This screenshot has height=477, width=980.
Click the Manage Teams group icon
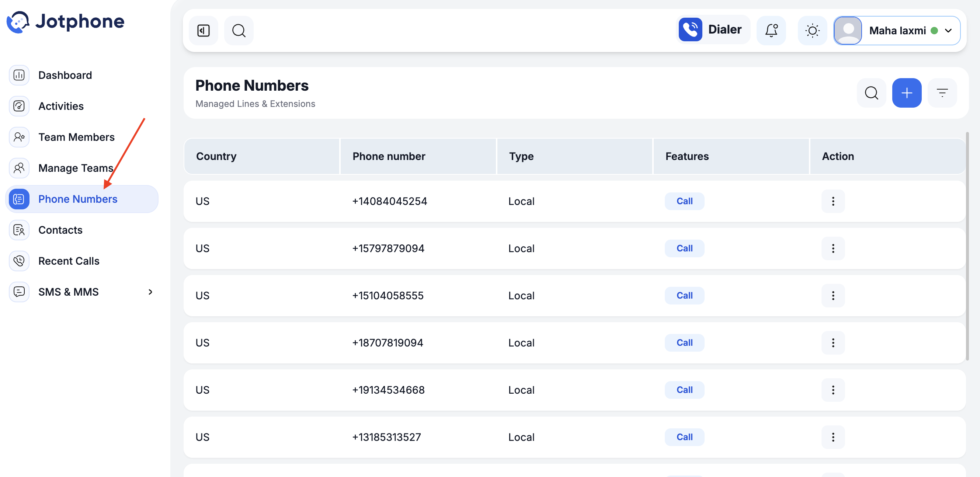pyautogui.click(x=19, y=168)
